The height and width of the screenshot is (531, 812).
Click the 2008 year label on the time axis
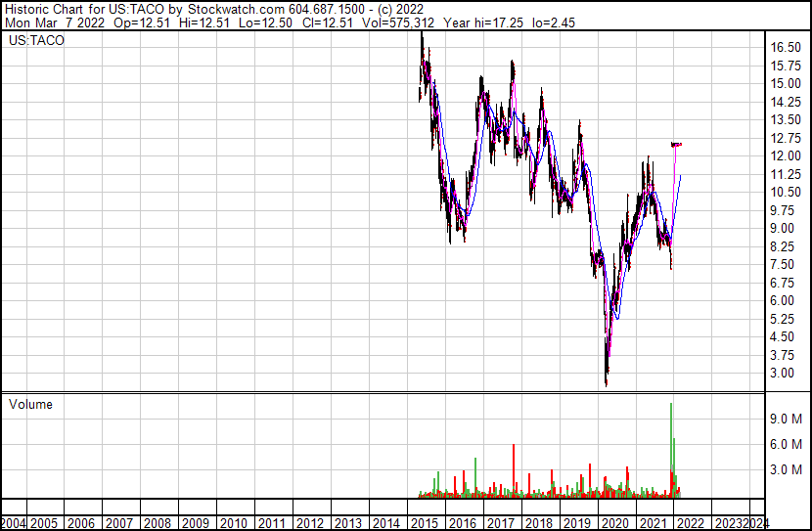158,523
